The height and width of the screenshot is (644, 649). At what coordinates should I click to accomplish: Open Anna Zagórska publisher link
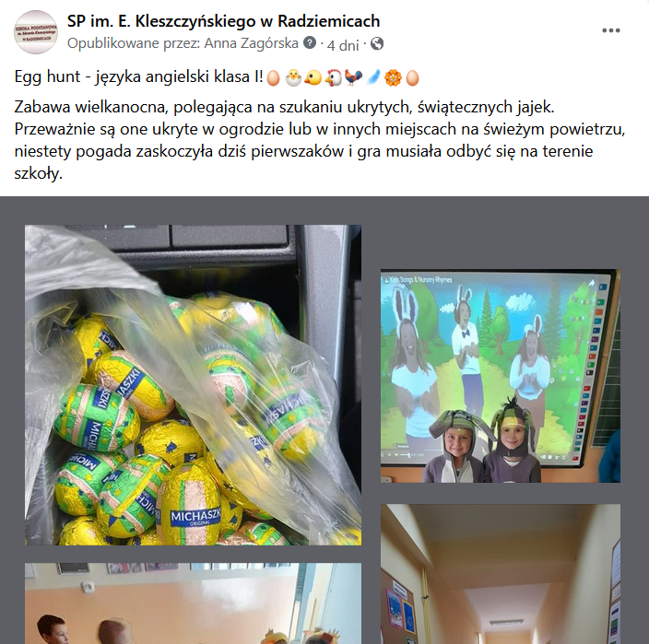coord(252,43)
